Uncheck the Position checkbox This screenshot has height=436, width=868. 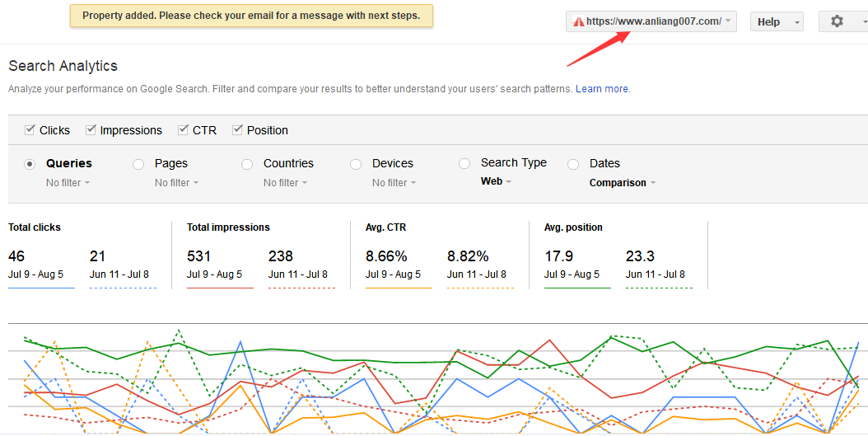[x=237, y=130]
